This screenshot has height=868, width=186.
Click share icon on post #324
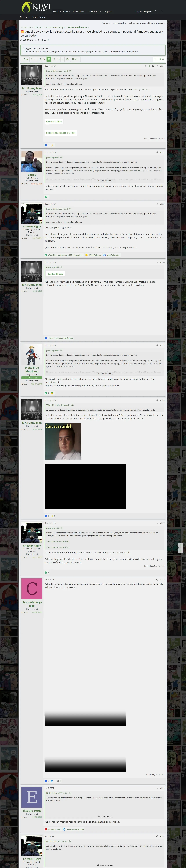point(157,262)
